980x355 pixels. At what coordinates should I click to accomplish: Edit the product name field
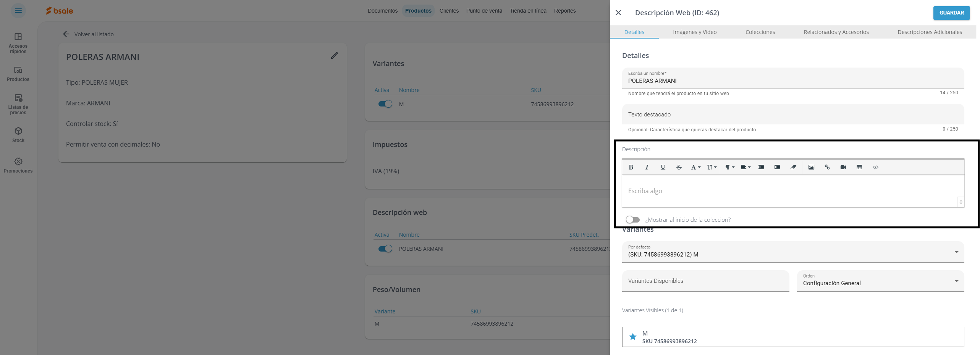pos(793,78)
